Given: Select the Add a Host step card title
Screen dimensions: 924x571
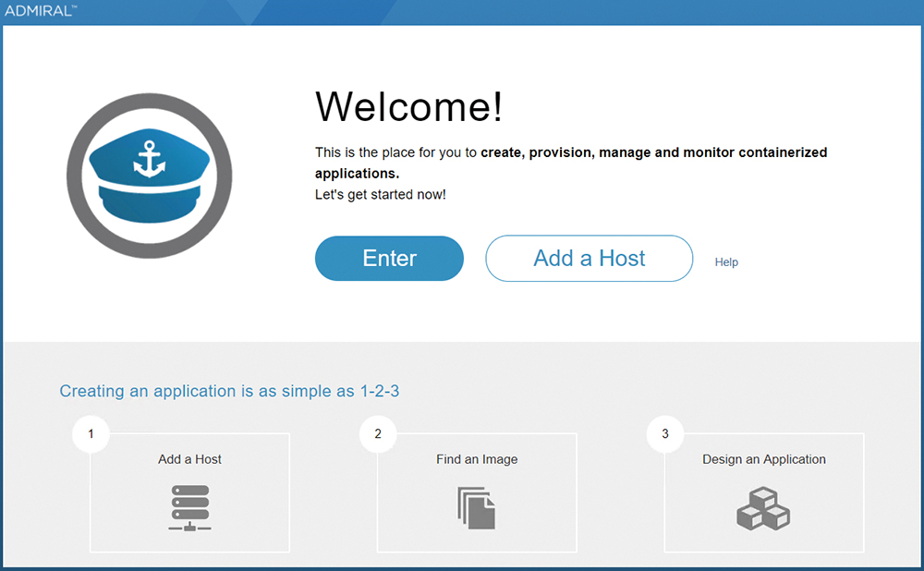Looking at the screenshot, I should pyautogui.click(x=189, y=459).
